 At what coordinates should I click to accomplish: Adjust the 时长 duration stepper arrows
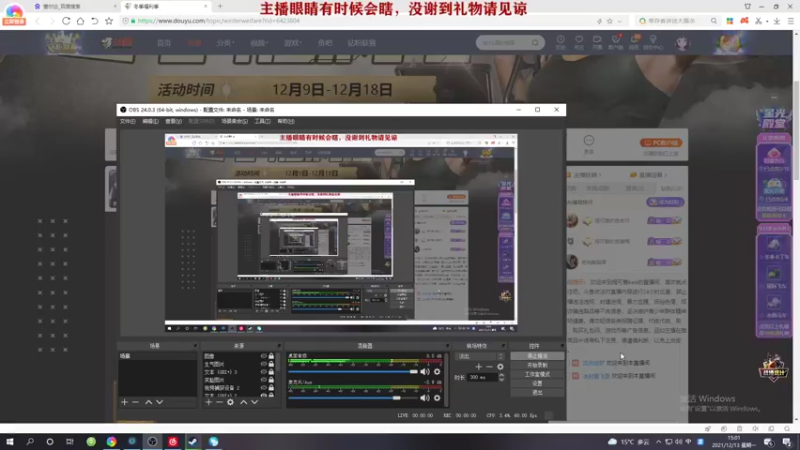[502, 377]
